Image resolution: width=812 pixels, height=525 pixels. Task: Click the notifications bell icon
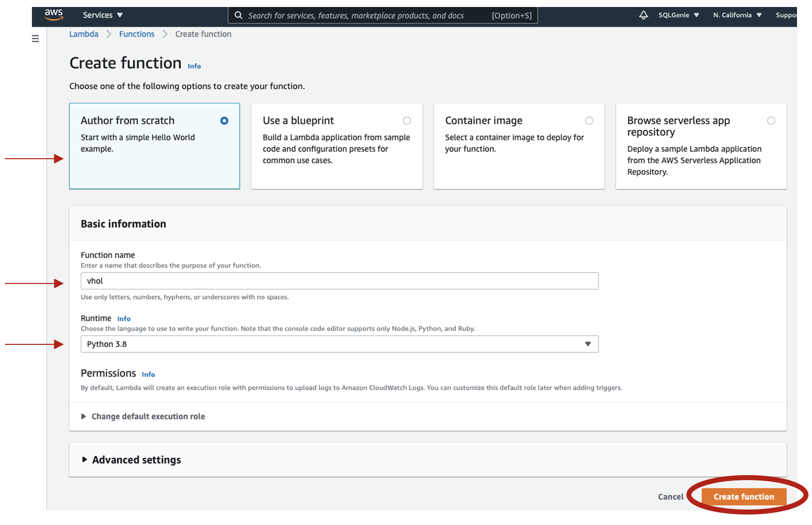coord(643,15)
